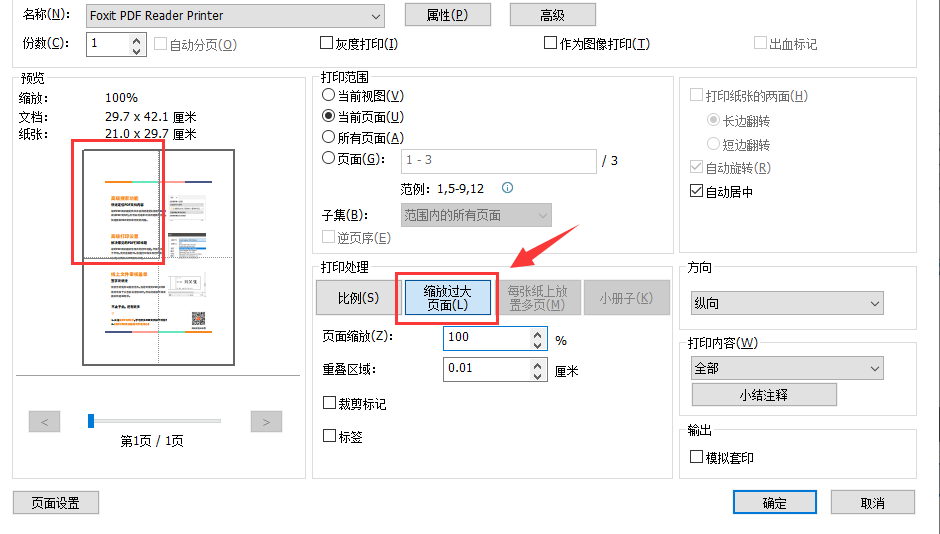Click the previous page arrow under preview

[45, 421]
